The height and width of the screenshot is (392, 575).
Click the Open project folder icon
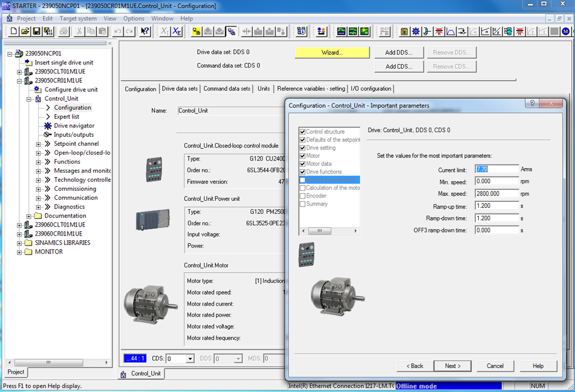point(25,32)
